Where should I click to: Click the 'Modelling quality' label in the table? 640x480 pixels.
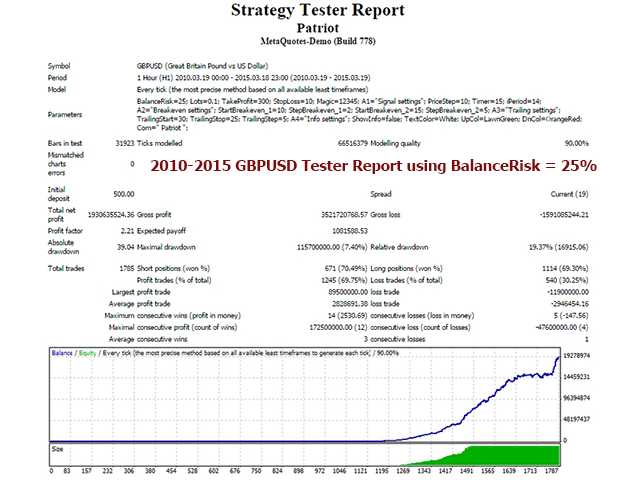395,143
